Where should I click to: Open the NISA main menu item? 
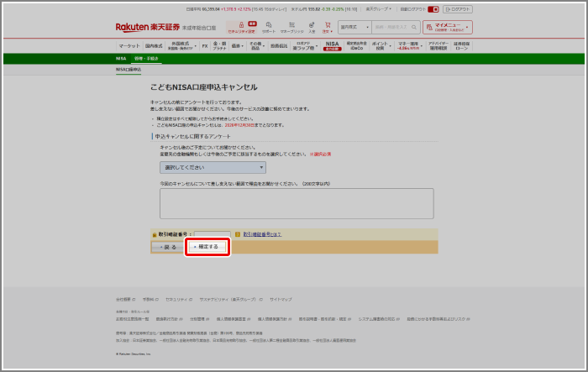click(x=333, y=45)
